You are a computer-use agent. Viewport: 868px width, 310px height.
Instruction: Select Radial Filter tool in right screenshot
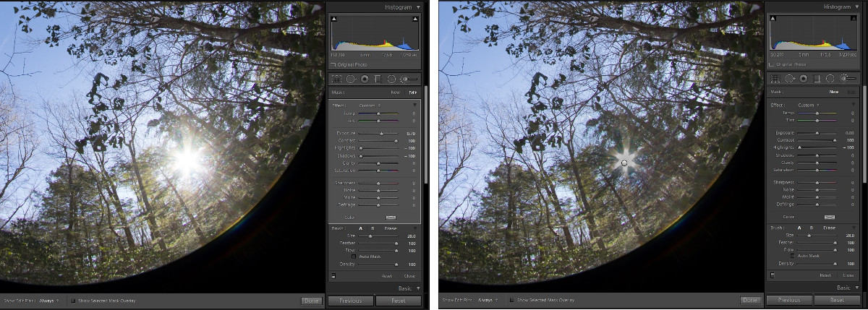click(x=829, y=78)
